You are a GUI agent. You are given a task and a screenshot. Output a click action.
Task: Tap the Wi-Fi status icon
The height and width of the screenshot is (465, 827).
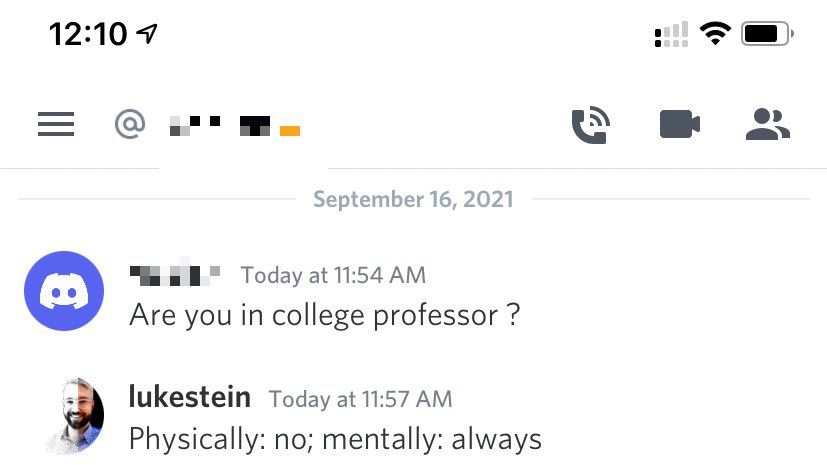coord(715,34)
